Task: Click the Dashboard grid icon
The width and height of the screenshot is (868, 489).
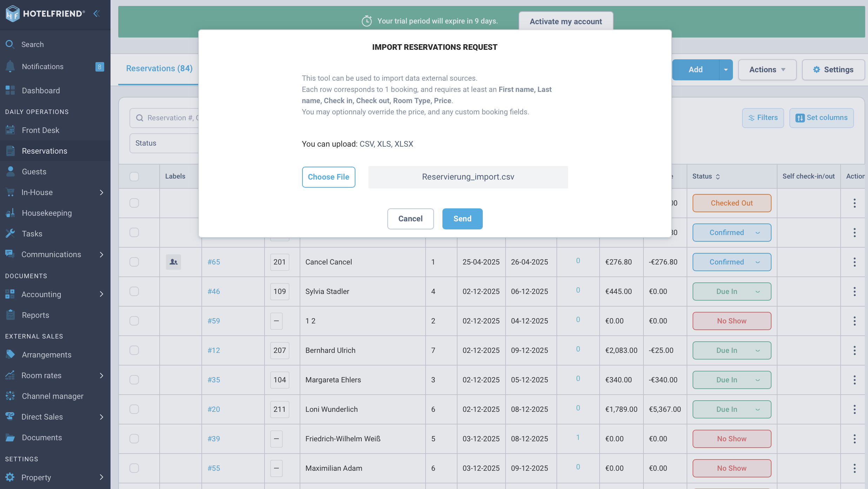Action: (x=10, y=90)
